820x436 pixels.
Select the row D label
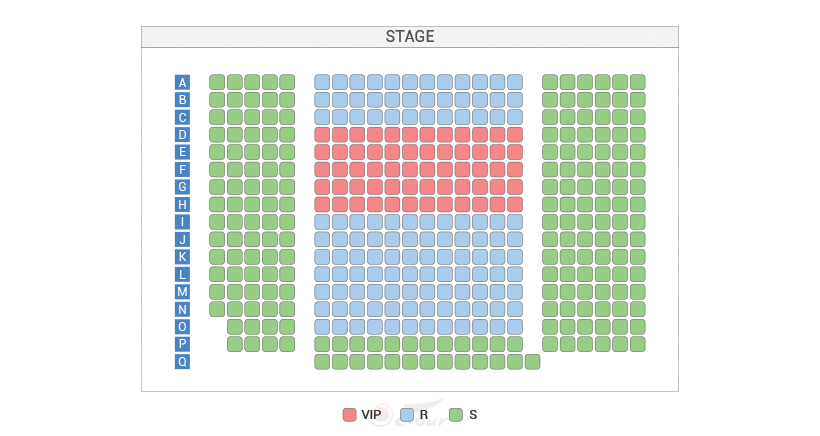tap(182, 134)
